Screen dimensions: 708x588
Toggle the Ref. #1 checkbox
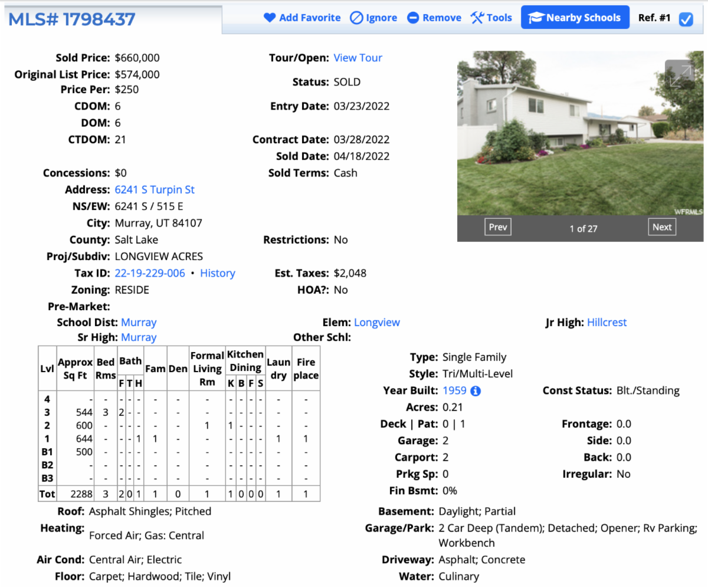click(x=685, y=19)
